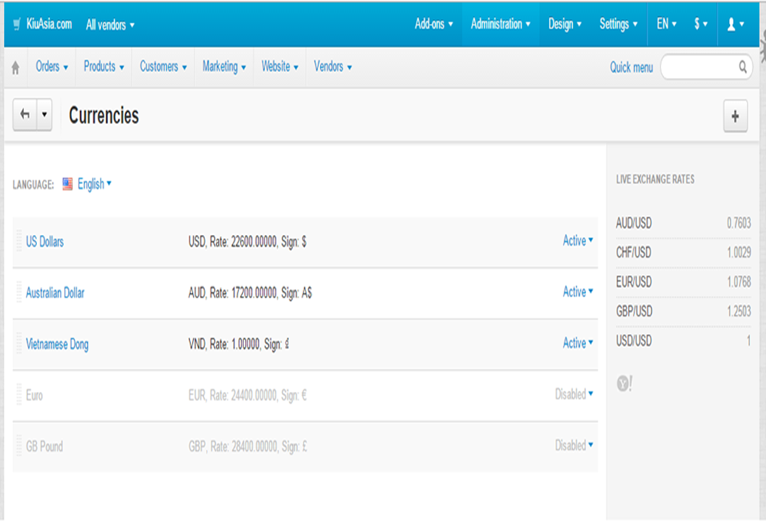The height and width of the screenshot is (532, 766).
Task: Click the EUR rate 24400.00000 details text
Action: pyautogui.click(x=247, y=395)
